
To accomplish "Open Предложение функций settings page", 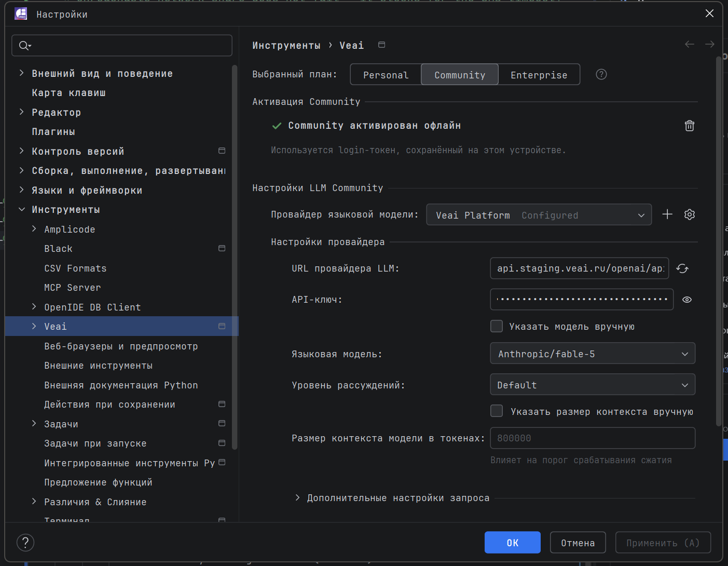I will [98, 482].
